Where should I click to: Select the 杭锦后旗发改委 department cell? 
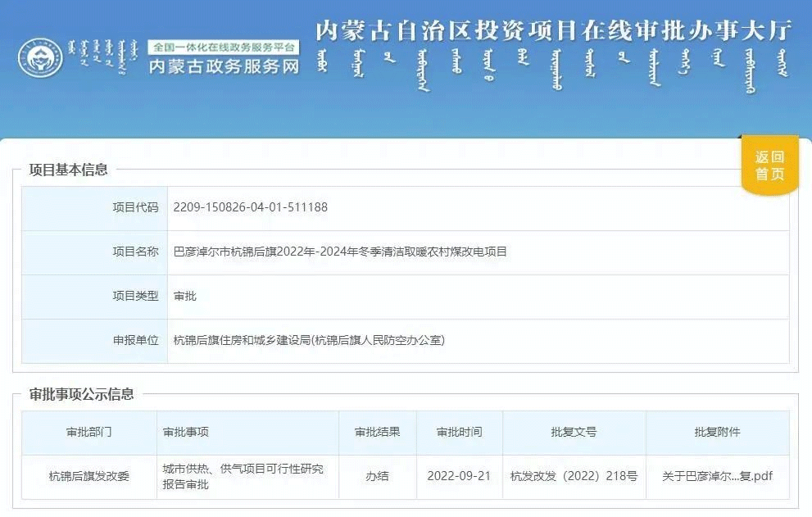tap(88, 476)
